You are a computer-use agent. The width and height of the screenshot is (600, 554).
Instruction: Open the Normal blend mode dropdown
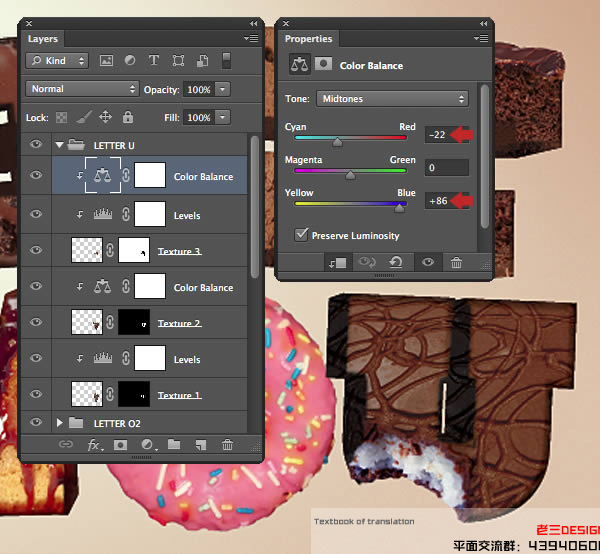pos(82,89)
